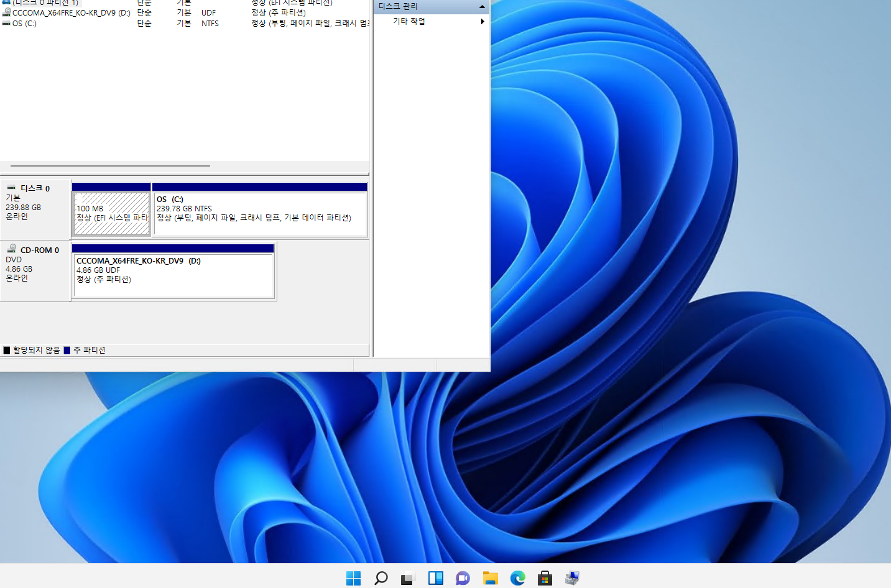891x588 pixels.
Task: Click the 239.88 GB size under 디스크 0
Action: (24, 208)
